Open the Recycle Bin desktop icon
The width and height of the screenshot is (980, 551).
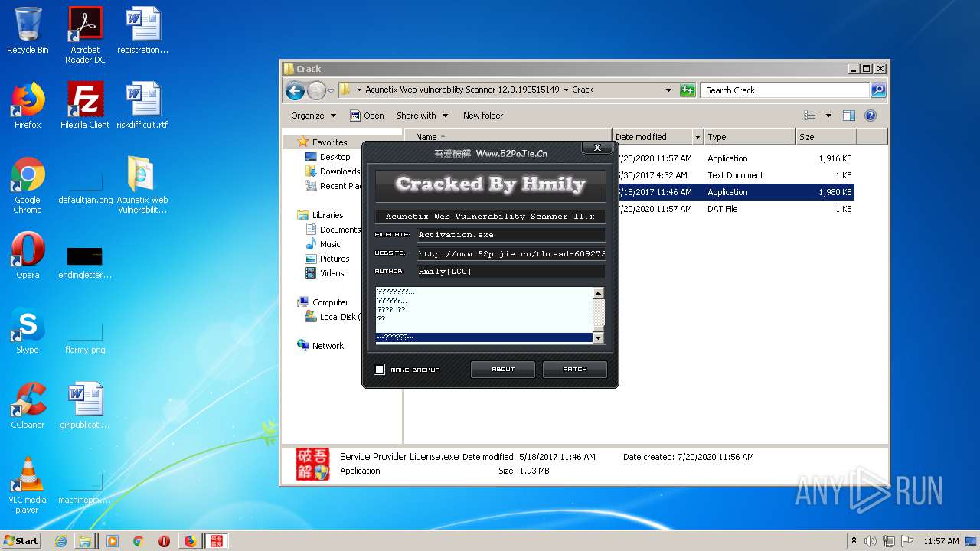point(28,31)
